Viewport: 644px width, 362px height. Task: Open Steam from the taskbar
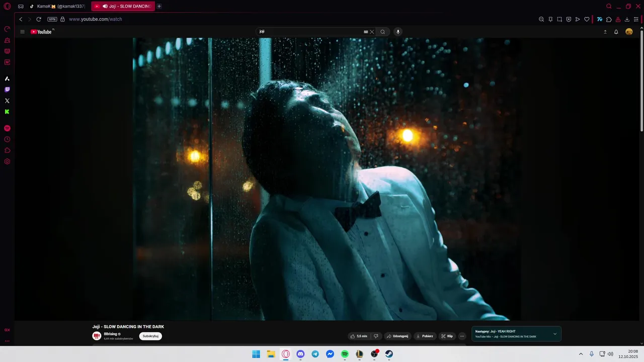[x=389, y=354]
